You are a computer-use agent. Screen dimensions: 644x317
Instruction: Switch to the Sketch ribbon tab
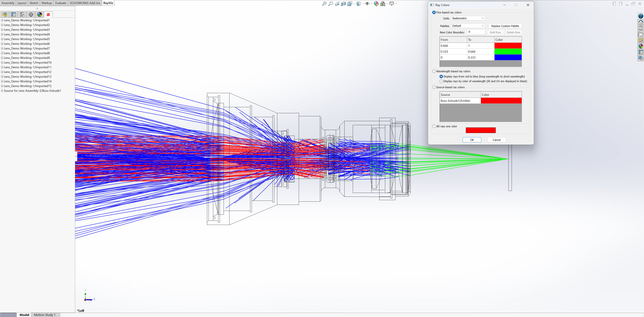[x=34, y=3]
